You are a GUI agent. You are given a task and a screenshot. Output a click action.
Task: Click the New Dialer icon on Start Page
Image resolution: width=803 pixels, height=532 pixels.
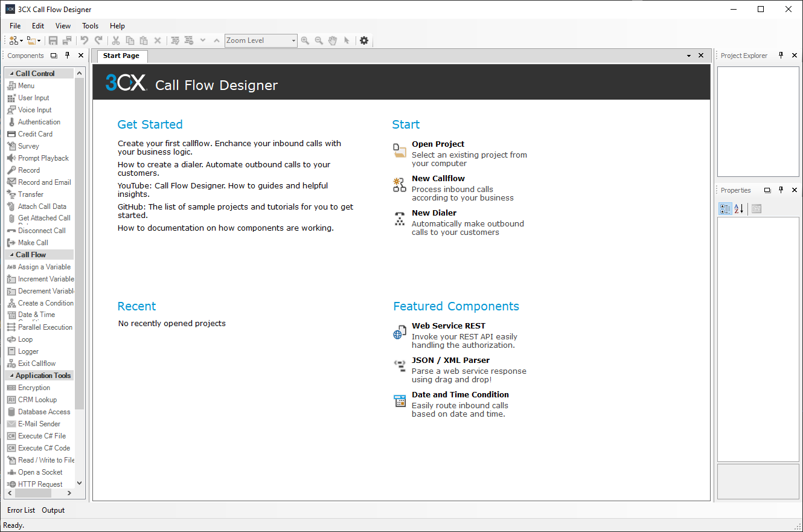(400, 219)
